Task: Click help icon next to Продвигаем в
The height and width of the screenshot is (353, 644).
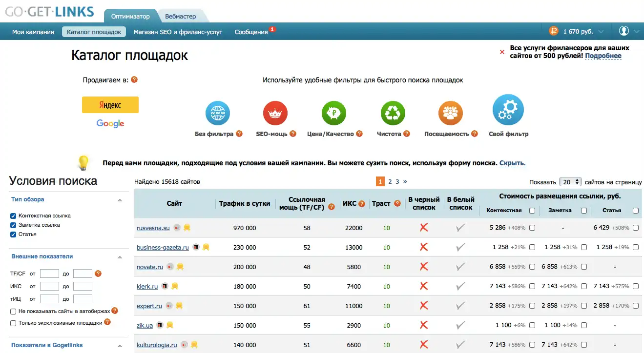Action: click(x=134, y=79)
